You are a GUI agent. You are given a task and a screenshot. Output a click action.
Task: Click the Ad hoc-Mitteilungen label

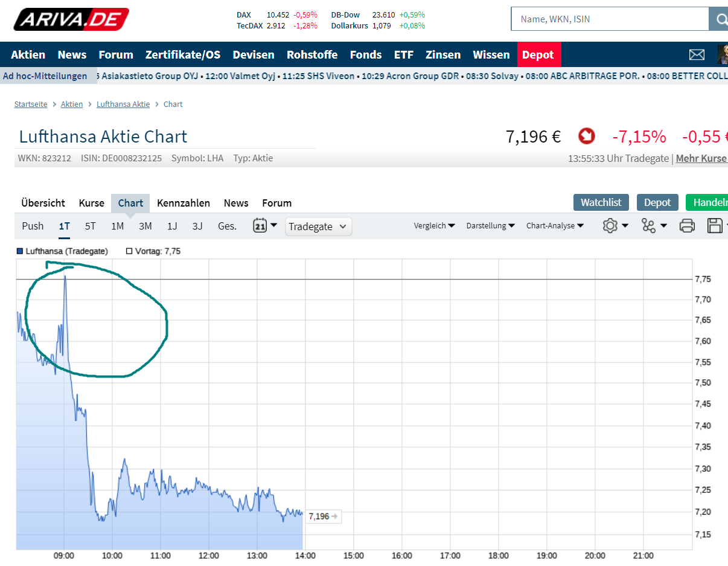click(x=45, y=76)
